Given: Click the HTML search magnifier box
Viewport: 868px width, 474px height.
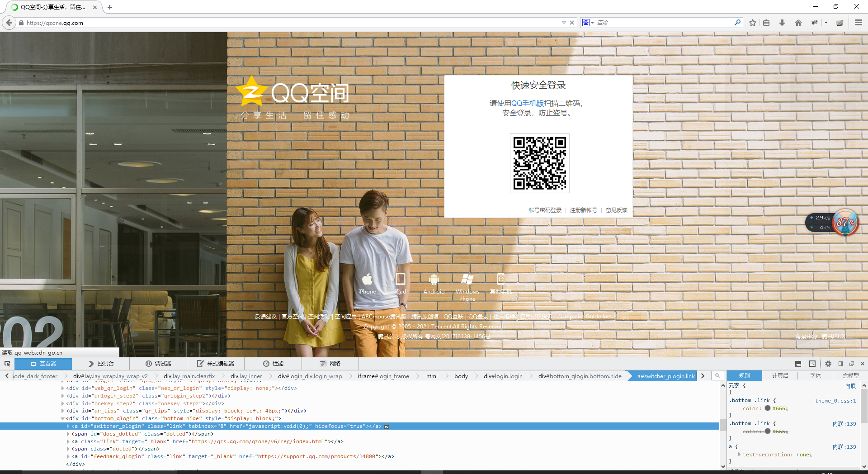Looking at the screenshot, I should [717, 376].
